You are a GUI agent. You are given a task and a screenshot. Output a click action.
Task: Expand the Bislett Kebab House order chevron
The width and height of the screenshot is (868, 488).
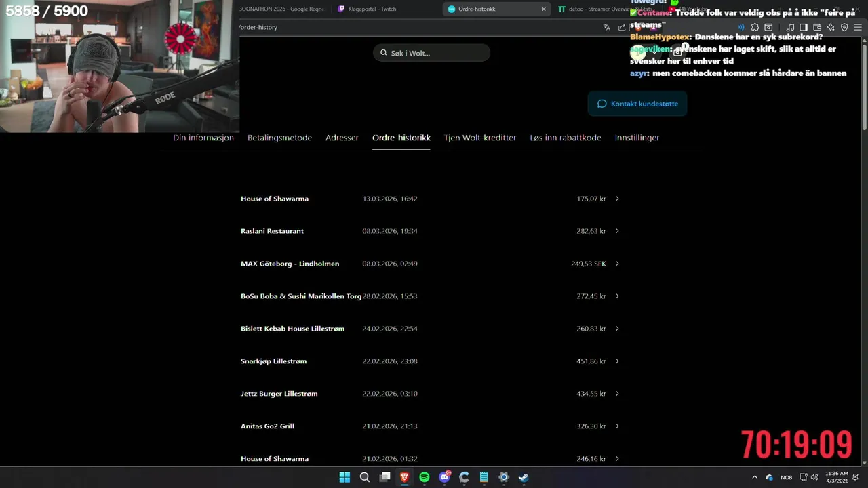[x=617, y=329]
